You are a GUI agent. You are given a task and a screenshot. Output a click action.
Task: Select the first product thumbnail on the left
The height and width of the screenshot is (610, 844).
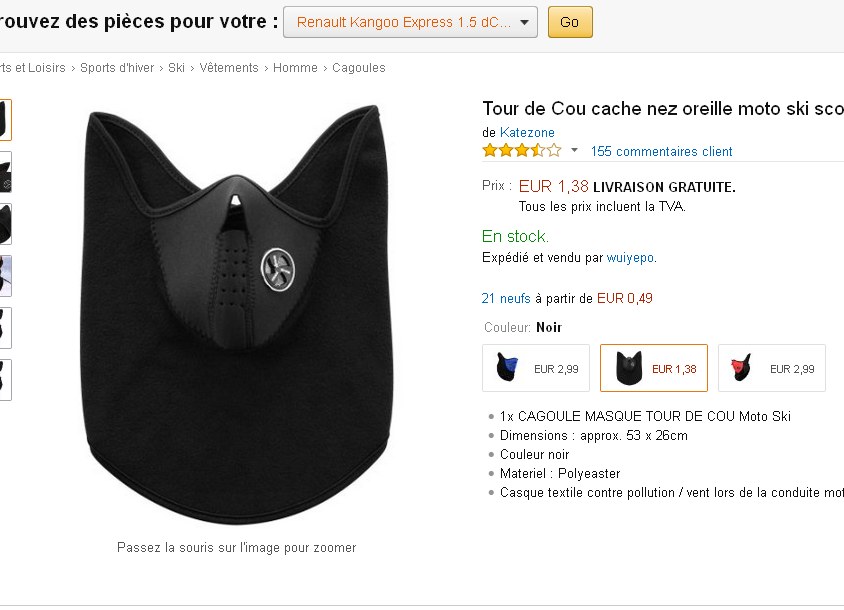(x=5, y=120)
